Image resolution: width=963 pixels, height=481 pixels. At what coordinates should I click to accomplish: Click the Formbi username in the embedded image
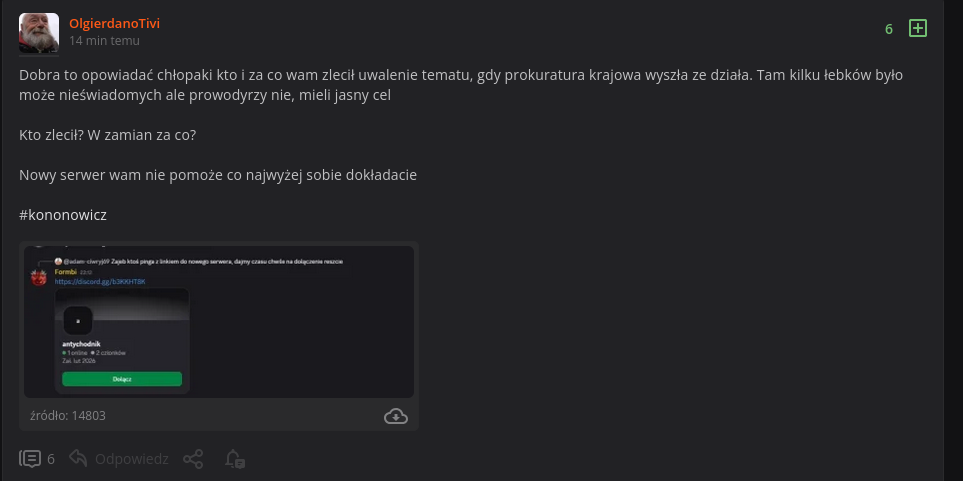click(65, 272)
